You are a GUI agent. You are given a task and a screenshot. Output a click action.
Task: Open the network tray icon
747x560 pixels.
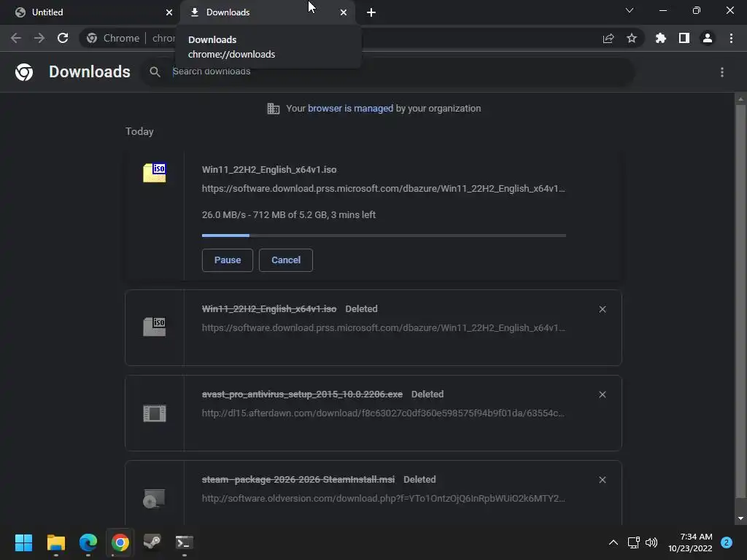pos(634,542)
